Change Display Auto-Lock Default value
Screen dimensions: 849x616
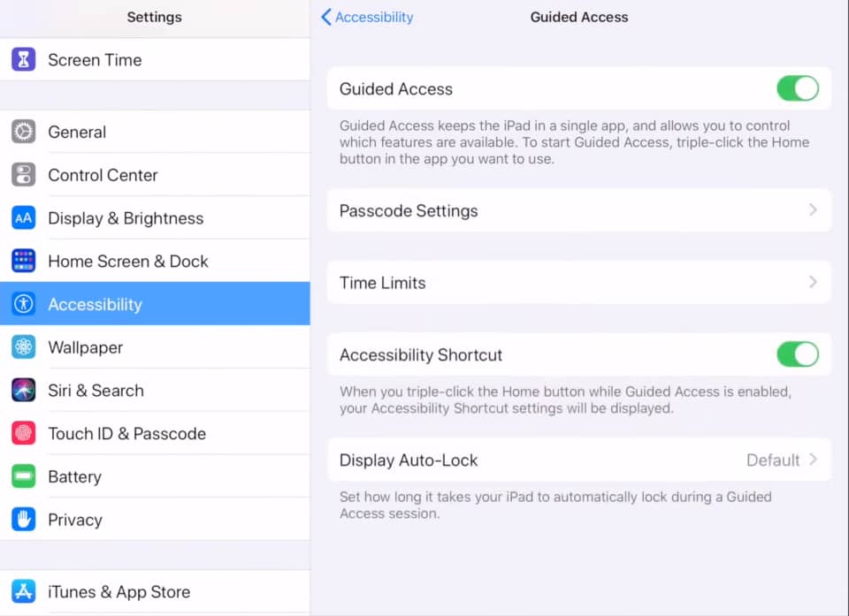(x=773, y=460)
